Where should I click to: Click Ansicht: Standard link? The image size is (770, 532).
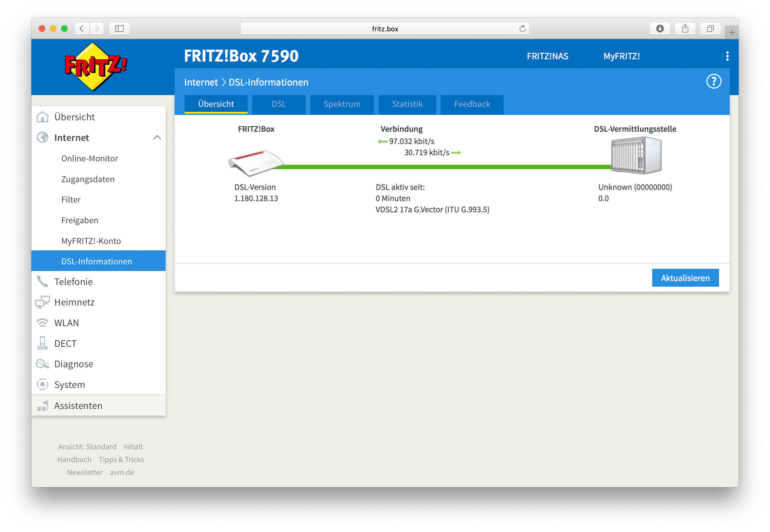pyautogui.click(x=87, y=447)
